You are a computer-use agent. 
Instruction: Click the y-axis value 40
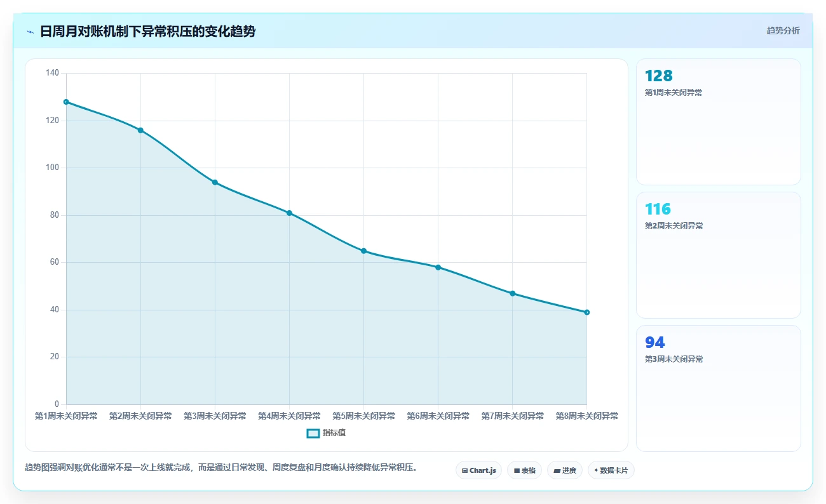coord(55,310)
